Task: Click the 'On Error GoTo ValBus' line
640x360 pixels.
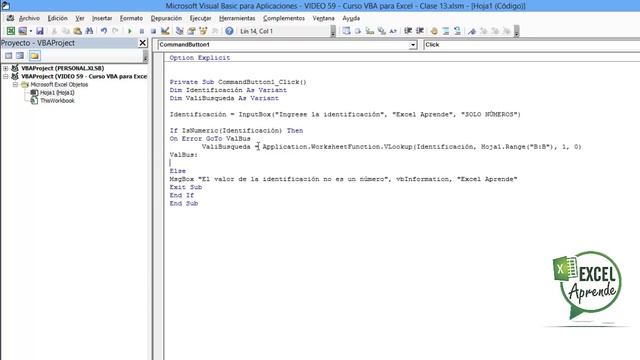Action: click(x=210, y=139)
